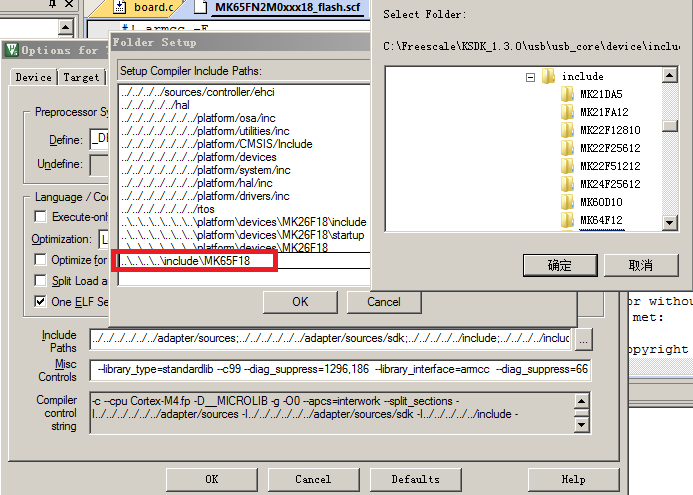This screenshot has height=495, width=693.
Task: Click the Misc Controls input field
Action: pyautogui.click(x=340, y=369)
